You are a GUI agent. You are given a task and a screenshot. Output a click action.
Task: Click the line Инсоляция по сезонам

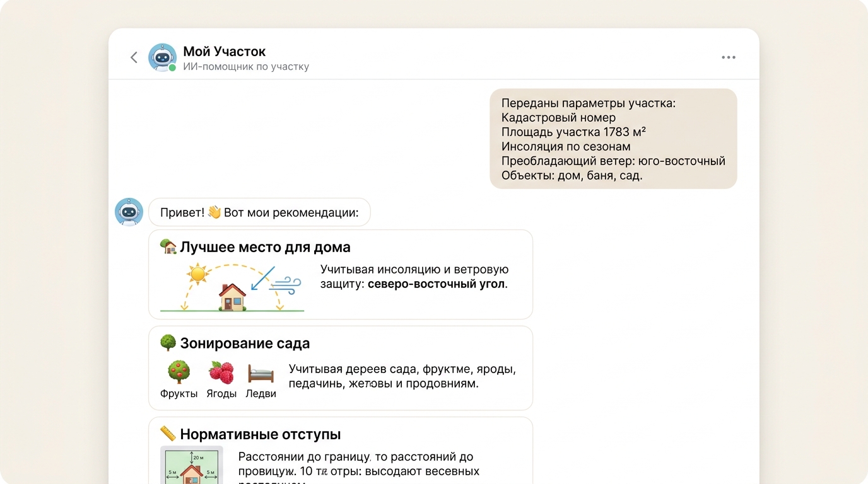[x=566, y=146]
